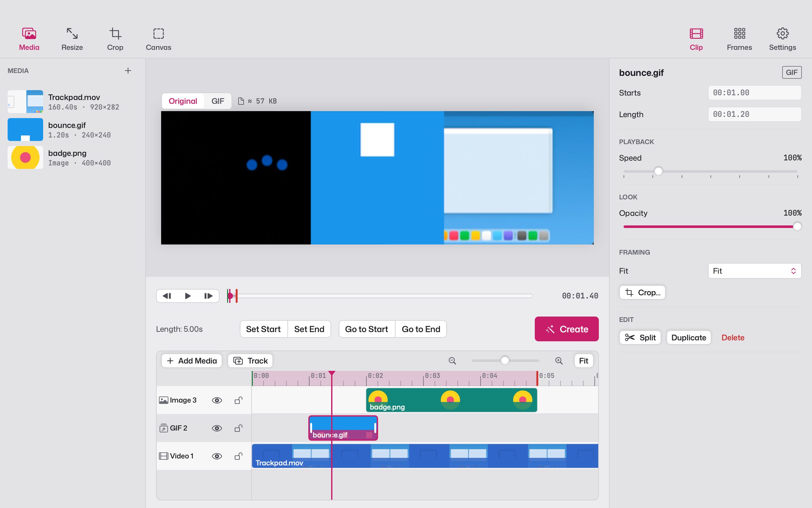Click Set End button
812x508 pixels.
click(309, 329)
